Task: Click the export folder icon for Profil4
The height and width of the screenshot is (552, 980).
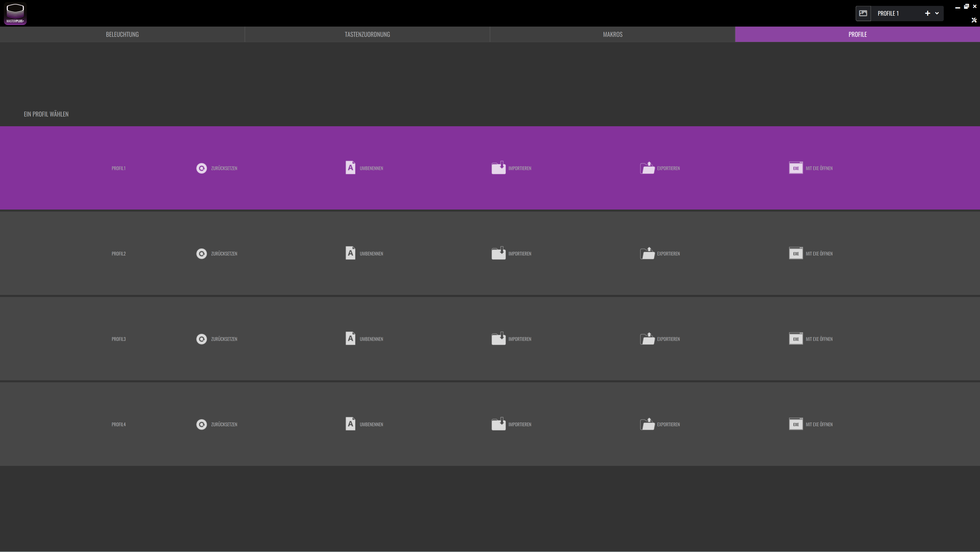Action: pos(647,424)
